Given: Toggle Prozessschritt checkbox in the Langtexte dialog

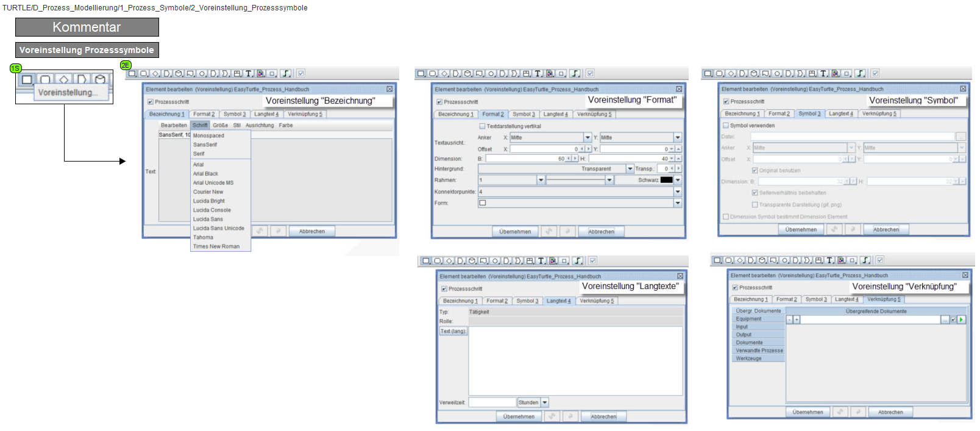Looking at the screenshot, I should pyautogui.click(x=444, y=289).
